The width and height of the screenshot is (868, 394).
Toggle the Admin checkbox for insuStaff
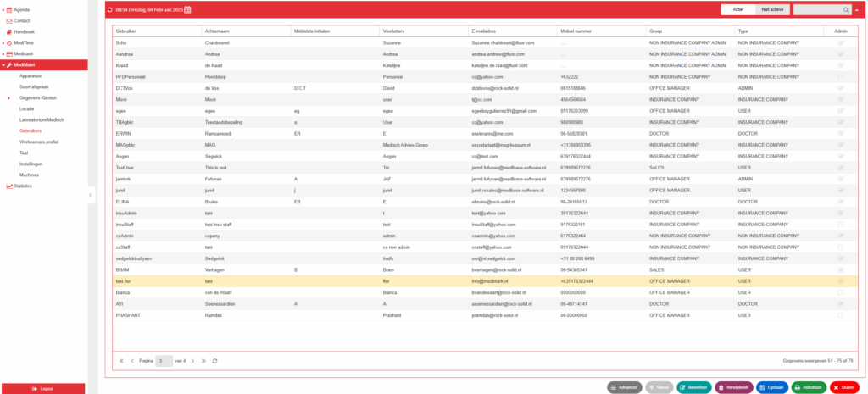click(x=840, y=225)
